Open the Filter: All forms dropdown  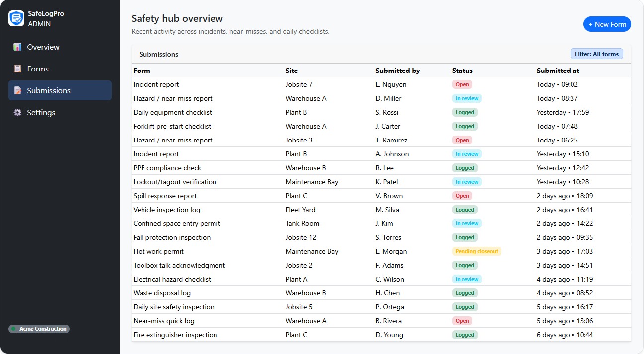(596, 54)
